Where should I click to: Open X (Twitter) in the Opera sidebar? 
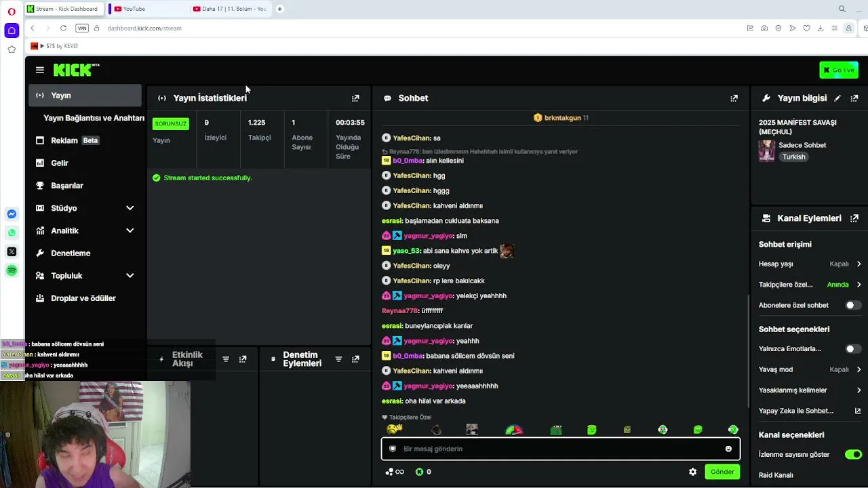pos(12,251)
